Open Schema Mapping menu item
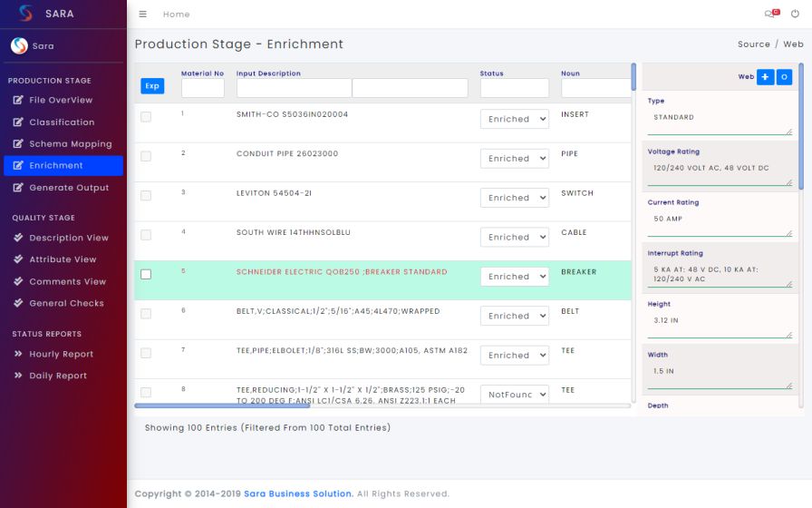The height and width of the screenshot is (508, 812). click(x=63, y=143)
